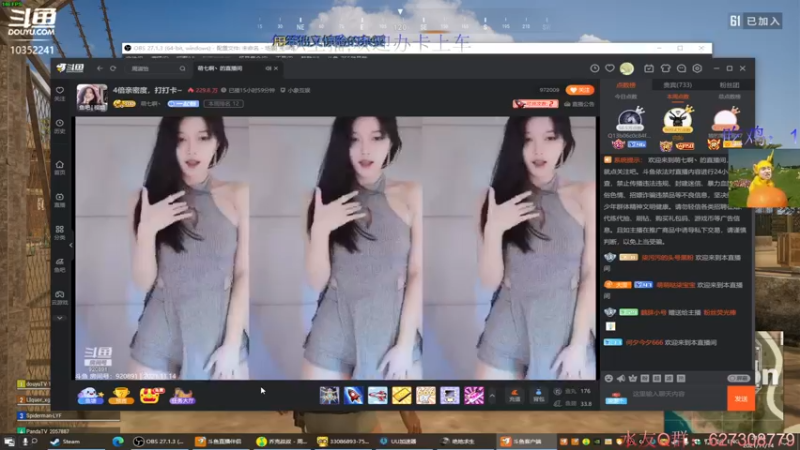The width and height of the screenshot is (800, 450).
Task: Open Microsoft Edge from the taskbar
Action: pyautogui.click(x=118, y=442)
